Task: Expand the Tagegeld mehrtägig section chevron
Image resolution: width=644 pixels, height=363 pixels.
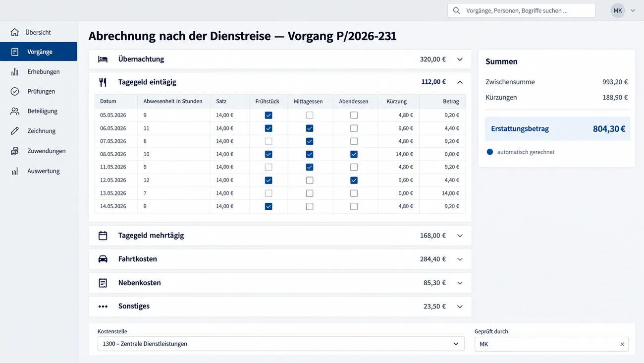Action: click(460, 236)
